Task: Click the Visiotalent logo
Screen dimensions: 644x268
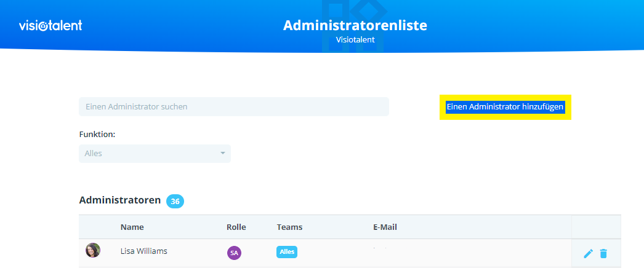Action: pos(50,25)
